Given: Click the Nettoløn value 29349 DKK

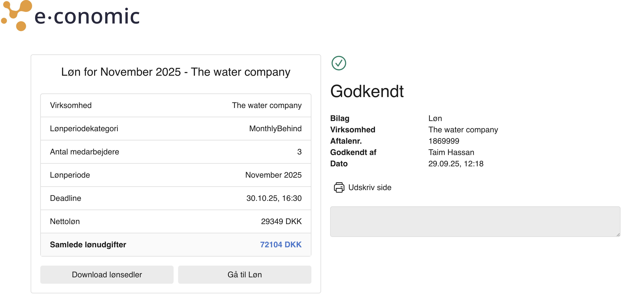Looking at the screenshot, I should pos(281,221).
